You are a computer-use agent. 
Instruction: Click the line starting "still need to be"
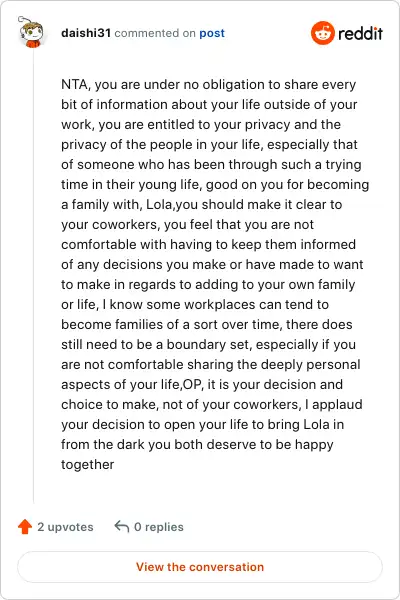(x=209, y=344)
